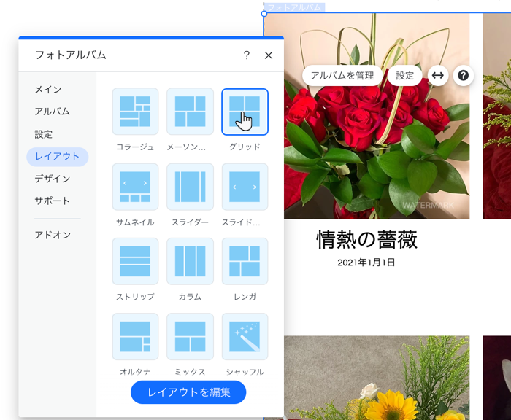The image size is (511, 420).
Task: Click the stretch double-arrow icon
Action: (437, 76)
